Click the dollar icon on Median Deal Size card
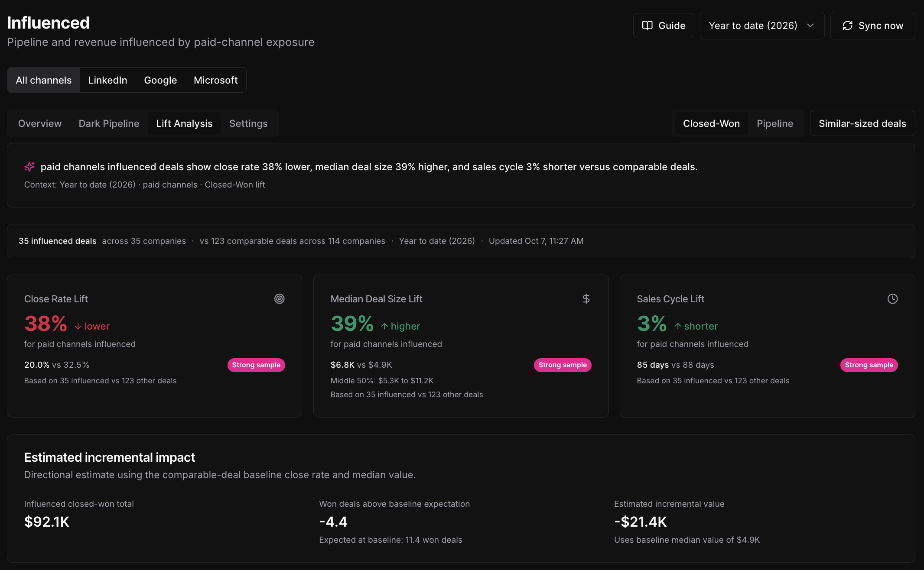This screenshot has height=570, width=924. point(586,299)
